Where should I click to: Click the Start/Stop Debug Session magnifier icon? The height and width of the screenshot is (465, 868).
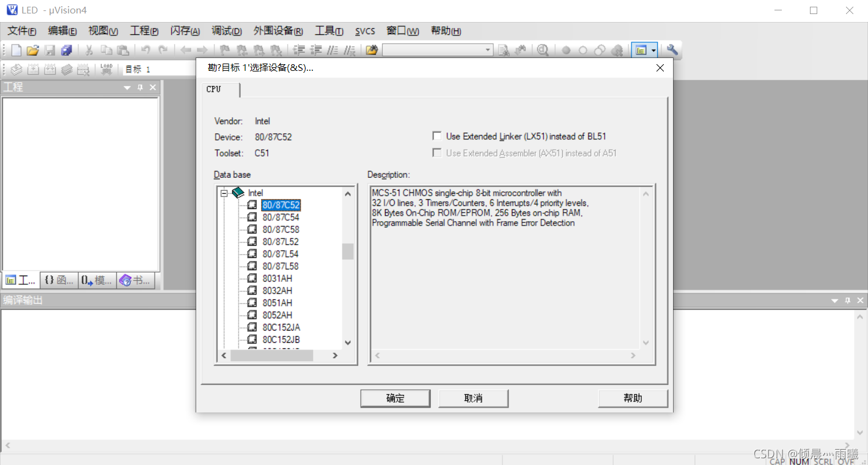543,51
